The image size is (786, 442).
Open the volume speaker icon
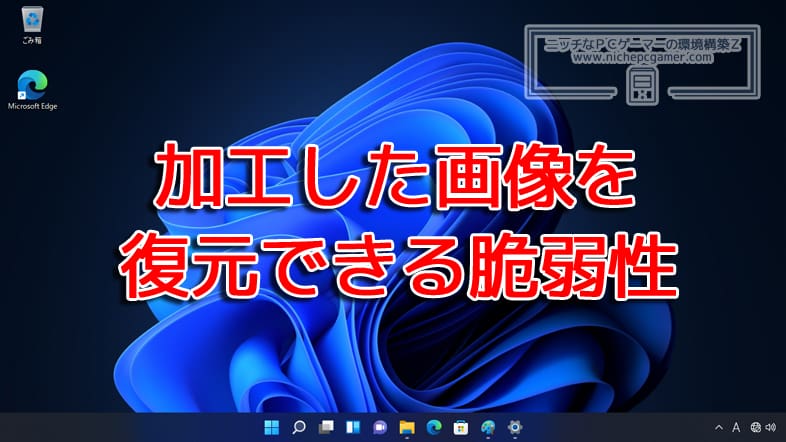tap(771, 427)
